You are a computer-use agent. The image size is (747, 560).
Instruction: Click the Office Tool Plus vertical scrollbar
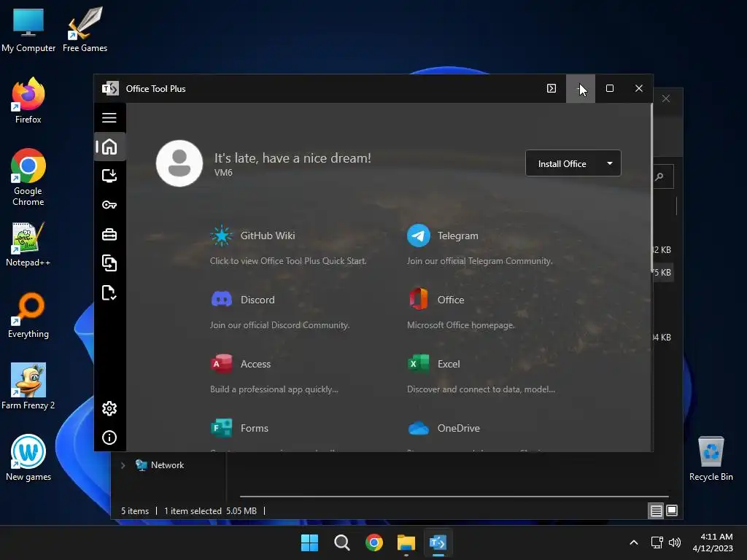651,189
